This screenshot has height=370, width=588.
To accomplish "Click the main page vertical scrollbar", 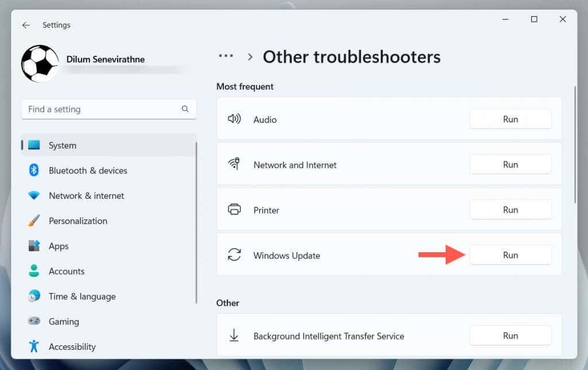I will coord(575,144).
